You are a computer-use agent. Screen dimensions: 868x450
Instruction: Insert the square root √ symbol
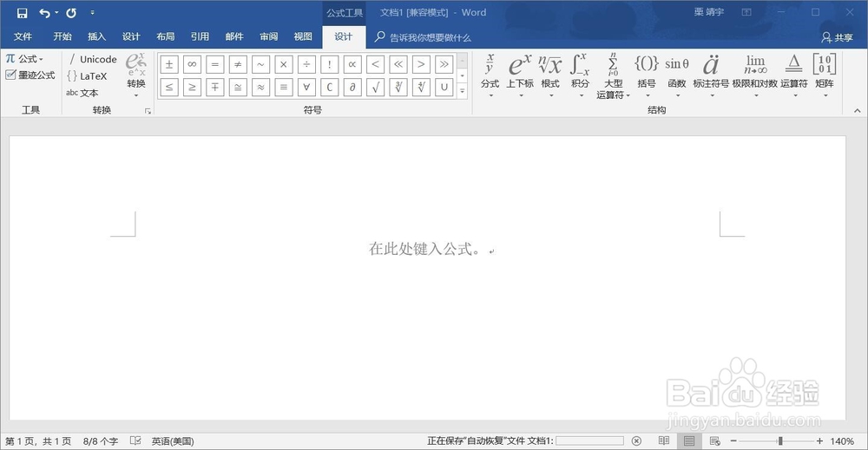tap(375, 88)
